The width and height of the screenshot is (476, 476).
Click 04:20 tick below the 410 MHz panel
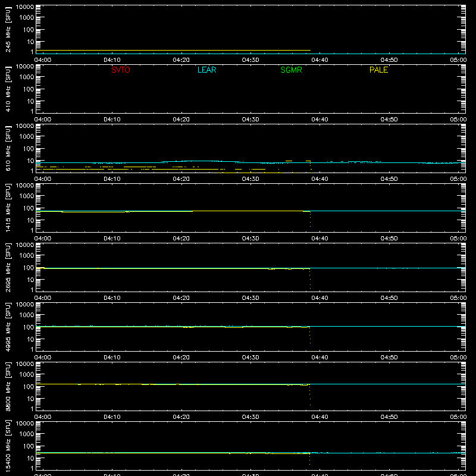click(181, 120)
